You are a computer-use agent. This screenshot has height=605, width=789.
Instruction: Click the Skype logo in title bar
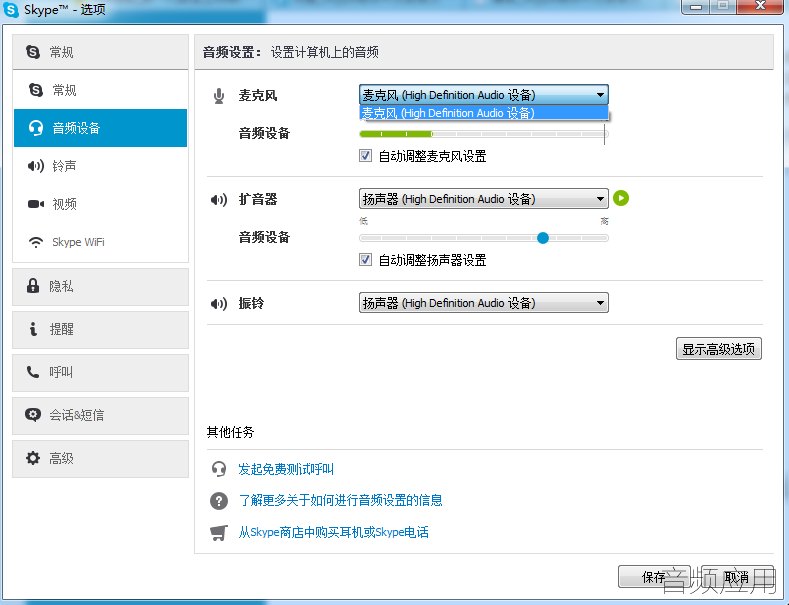coord(11,9)
